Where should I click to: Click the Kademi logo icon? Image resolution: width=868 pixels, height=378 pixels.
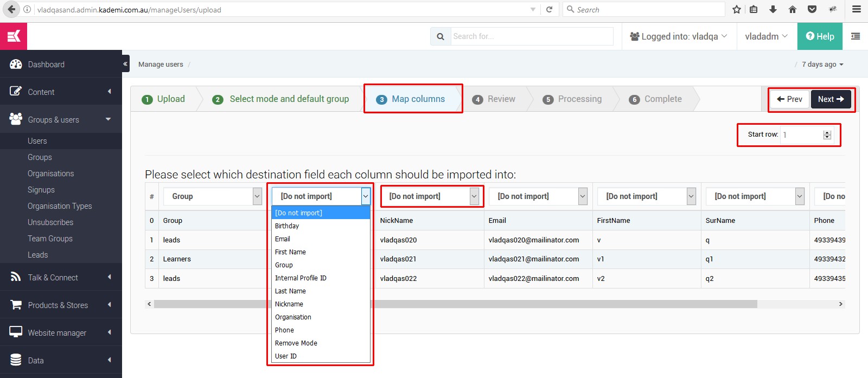click(x=14, y=36)
